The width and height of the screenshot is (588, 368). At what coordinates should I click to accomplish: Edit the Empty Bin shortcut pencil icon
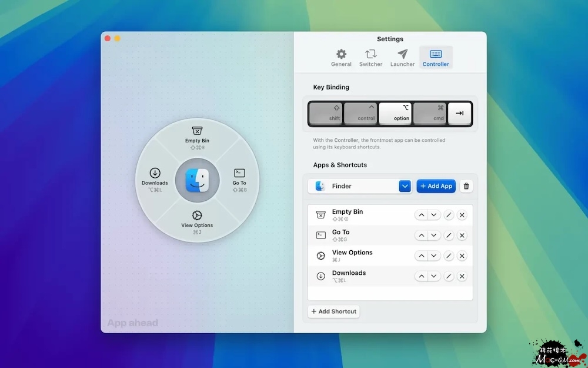click(x=449, y=215)
